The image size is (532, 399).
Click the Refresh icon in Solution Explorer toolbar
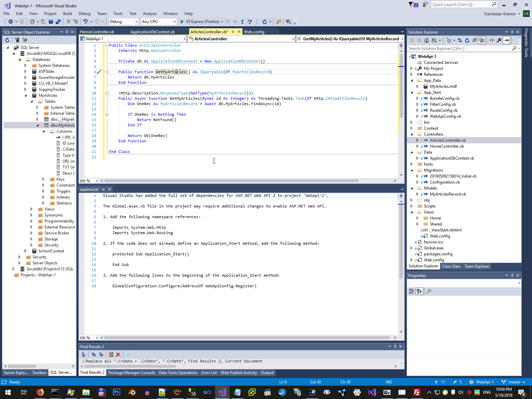[467, 40]
